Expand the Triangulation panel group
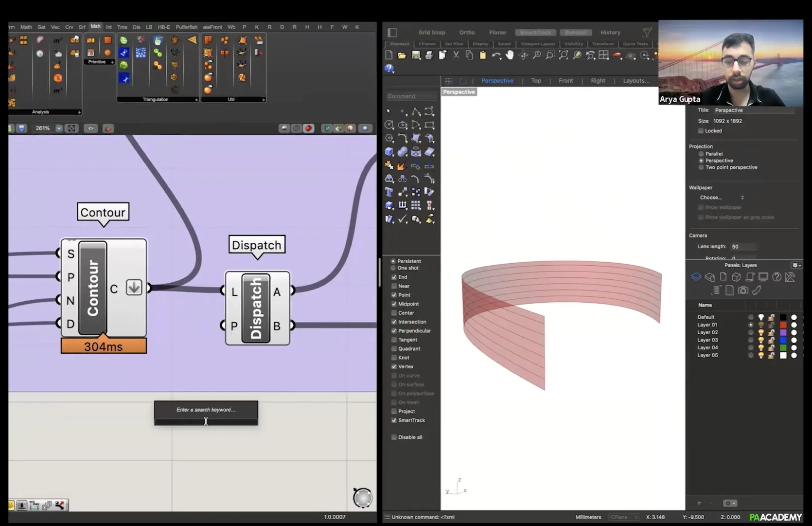The height and width of the screenshot is (526, 812). [x=196, y=100]
